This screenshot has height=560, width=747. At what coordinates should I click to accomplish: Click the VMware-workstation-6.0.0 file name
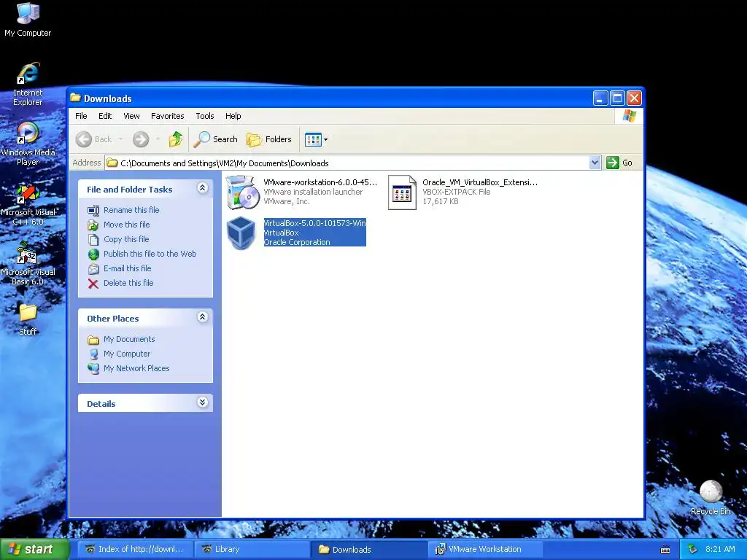point(320,182)
